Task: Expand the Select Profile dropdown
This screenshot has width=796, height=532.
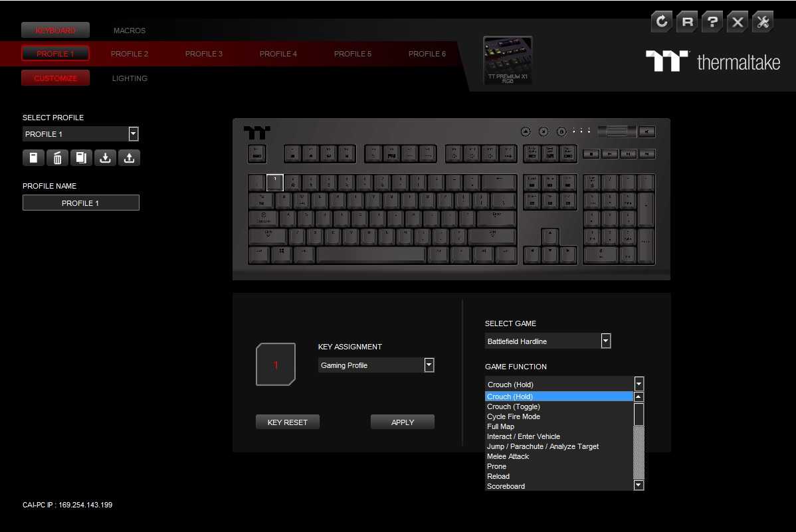Action: click(134, 134)
